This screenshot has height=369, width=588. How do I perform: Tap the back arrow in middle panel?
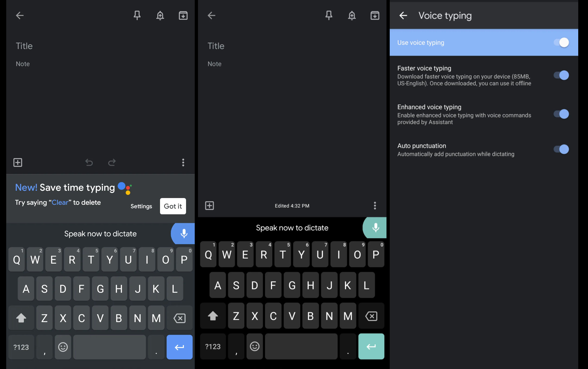click(212, 15)
